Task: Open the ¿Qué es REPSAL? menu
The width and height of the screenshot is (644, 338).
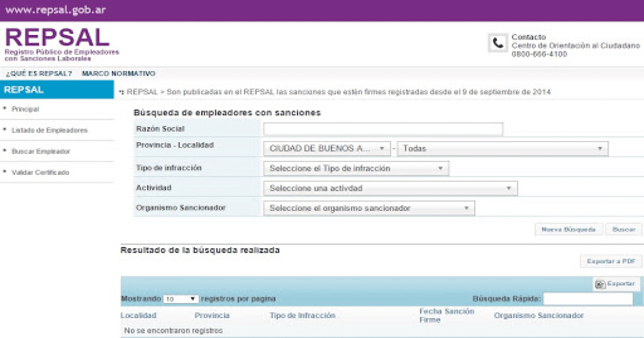Action: [39, 74]
